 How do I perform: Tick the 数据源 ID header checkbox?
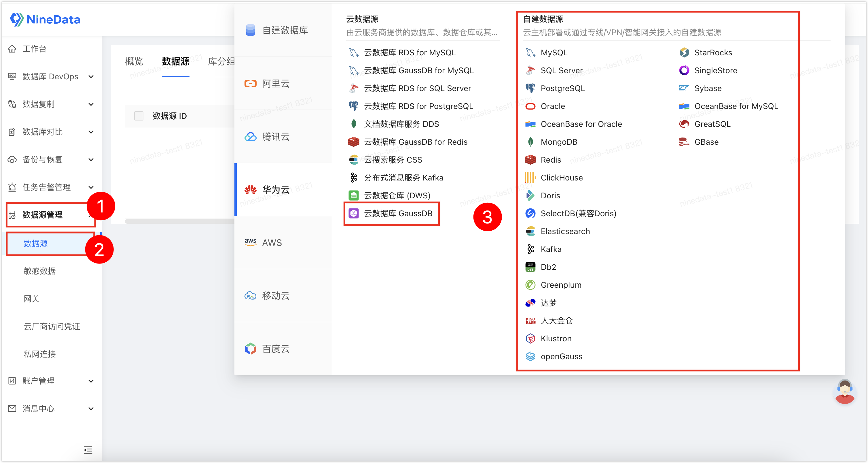pyautogui.click(x=139, y=116)
